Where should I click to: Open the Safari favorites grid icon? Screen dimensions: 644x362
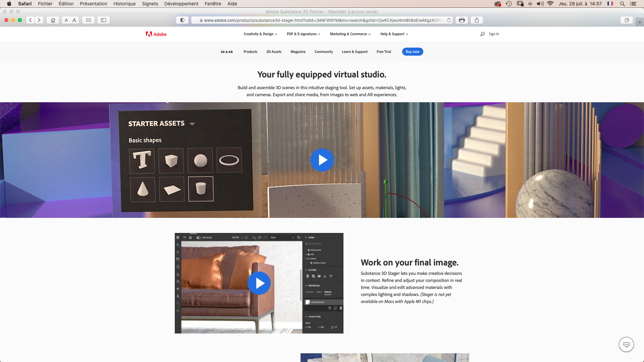[89, 20]
